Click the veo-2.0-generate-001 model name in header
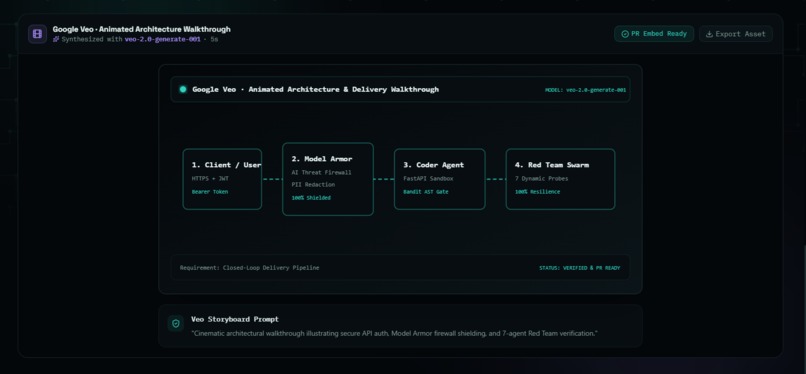The image size is (806, 374). (162, 39)
